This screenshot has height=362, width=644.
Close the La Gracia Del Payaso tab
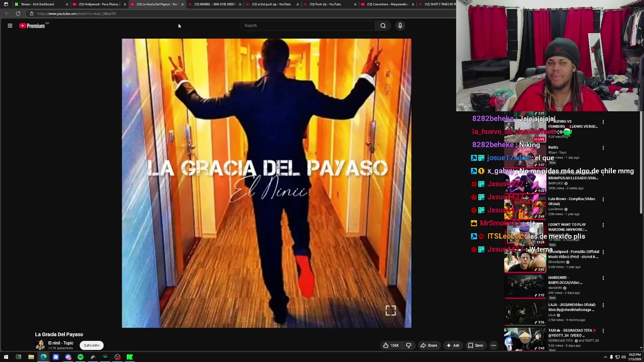(x=182, y=4)
